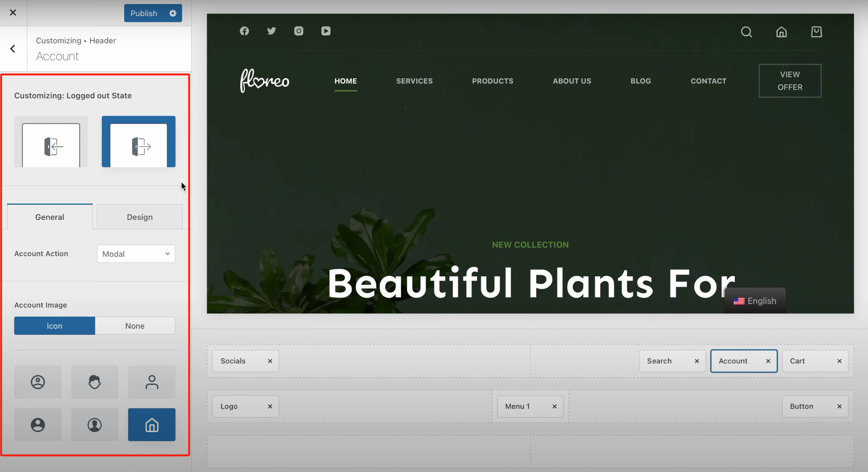Choose the circled user outline account icon

38,382
